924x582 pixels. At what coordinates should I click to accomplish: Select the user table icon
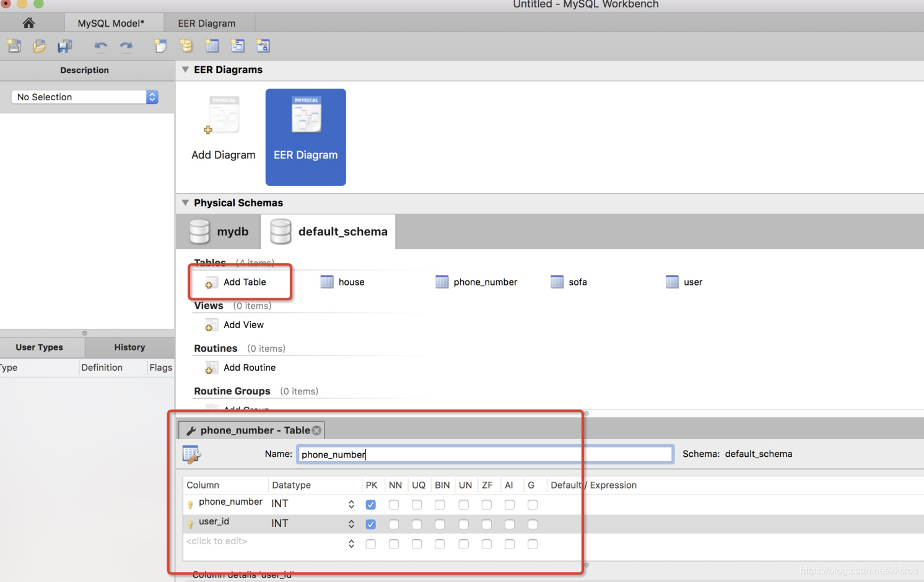(x=673, y=282)
